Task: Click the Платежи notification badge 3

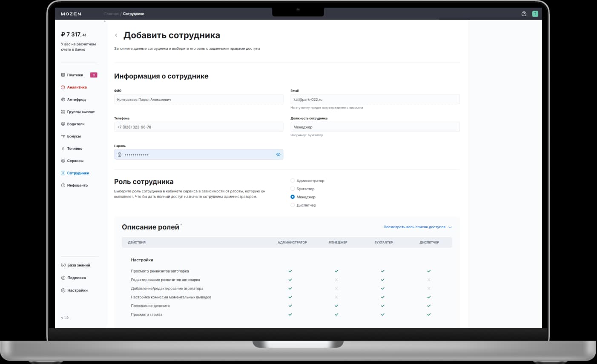Action: point(94,75)
